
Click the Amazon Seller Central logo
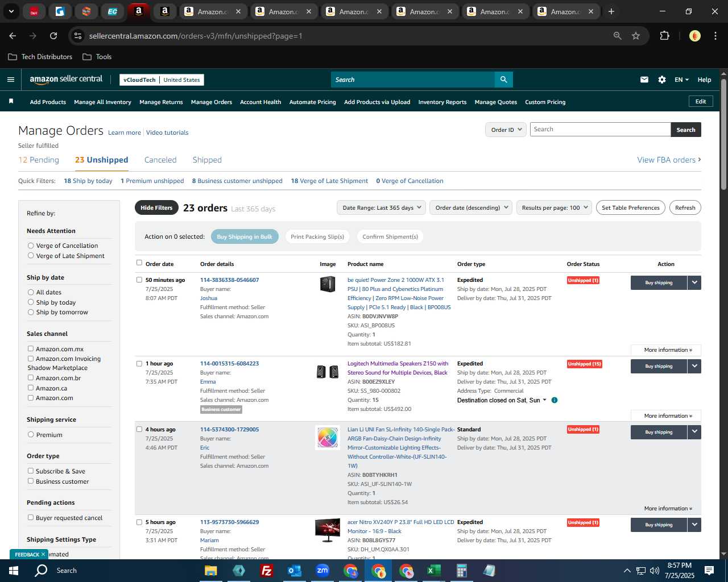click(66, 80)
